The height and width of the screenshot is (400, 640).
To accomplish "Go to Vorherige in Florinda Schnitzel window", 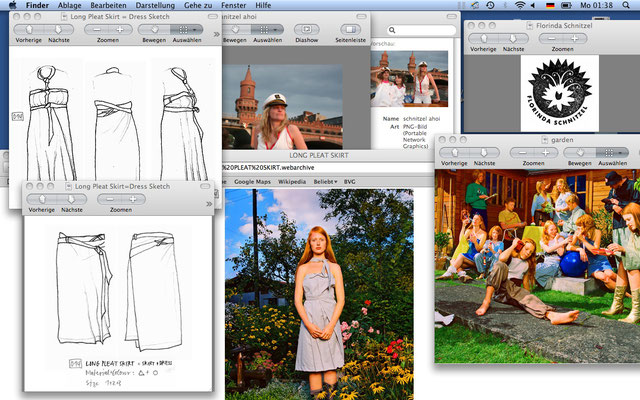I will [484, 39].
